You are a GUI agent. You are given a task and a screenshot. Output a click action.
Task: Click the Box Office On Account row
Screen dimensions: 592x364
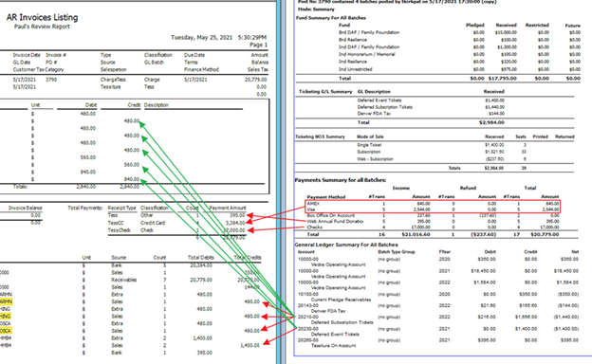tap(433, 215)
